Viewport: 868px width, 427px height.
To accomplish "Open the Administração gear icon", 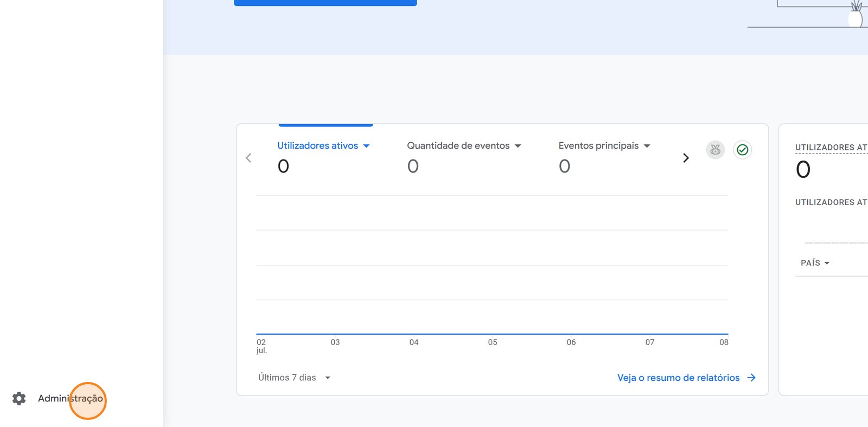I will (x=19, y=399).
